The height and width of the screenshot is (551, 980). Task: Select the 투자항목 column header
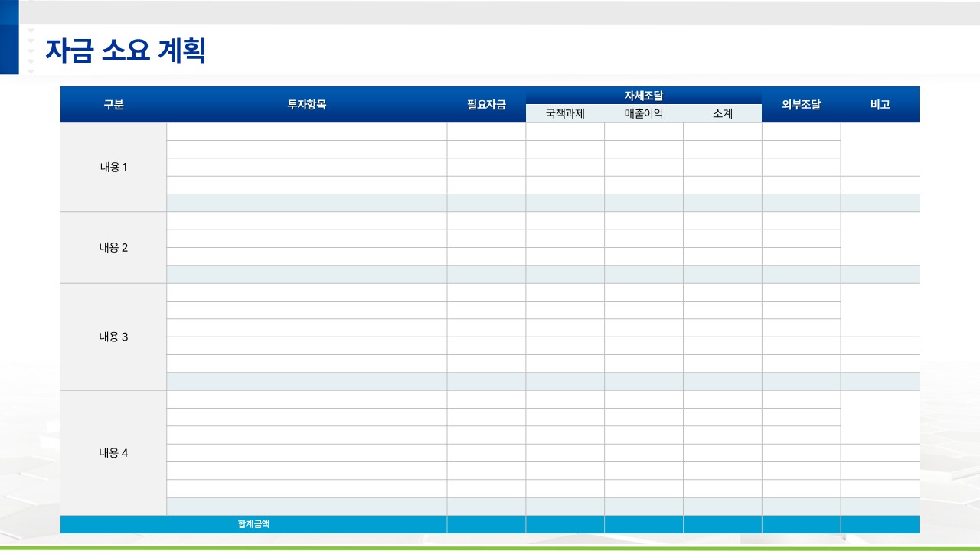click(x=307, y=105)
